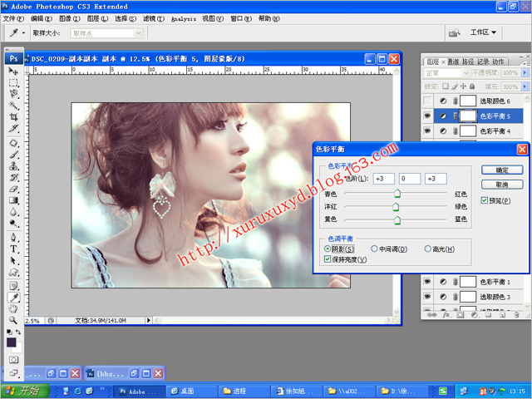Open the eyedropper tool preset picker arrow

click(x=23, y=33)
